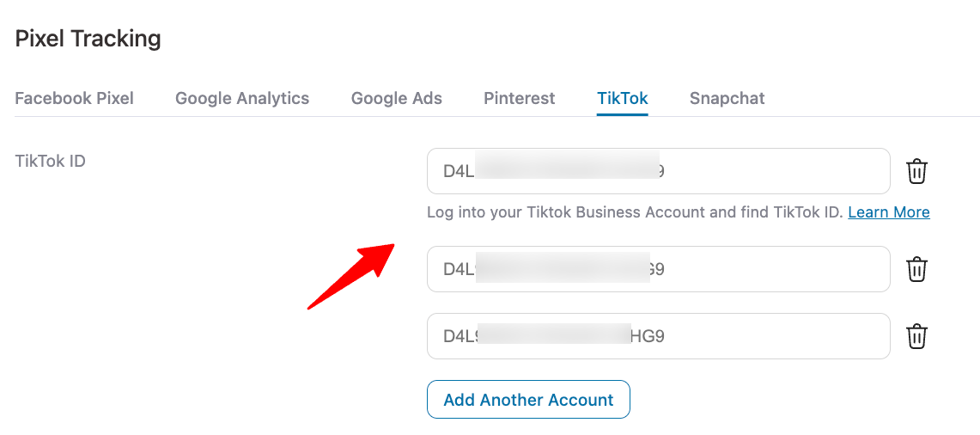Click the Learn More link
The image size is (980, 435).
889,212
